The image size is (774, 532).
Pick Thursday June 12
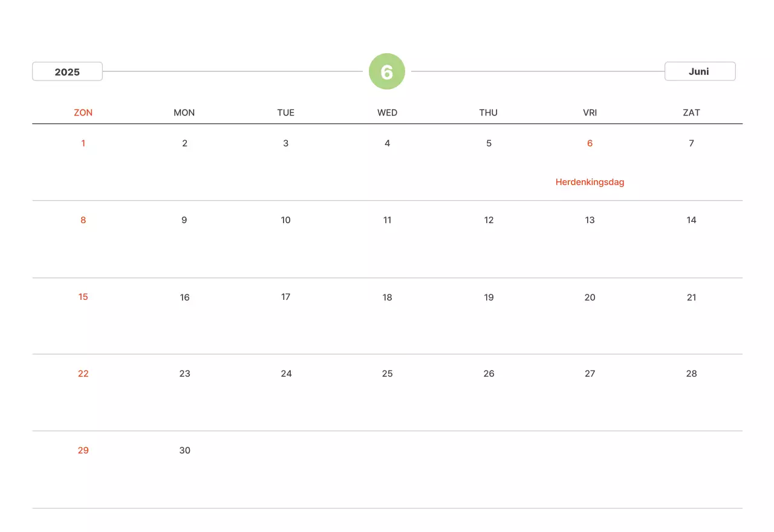pyautogui.click(x=489, y=220)
